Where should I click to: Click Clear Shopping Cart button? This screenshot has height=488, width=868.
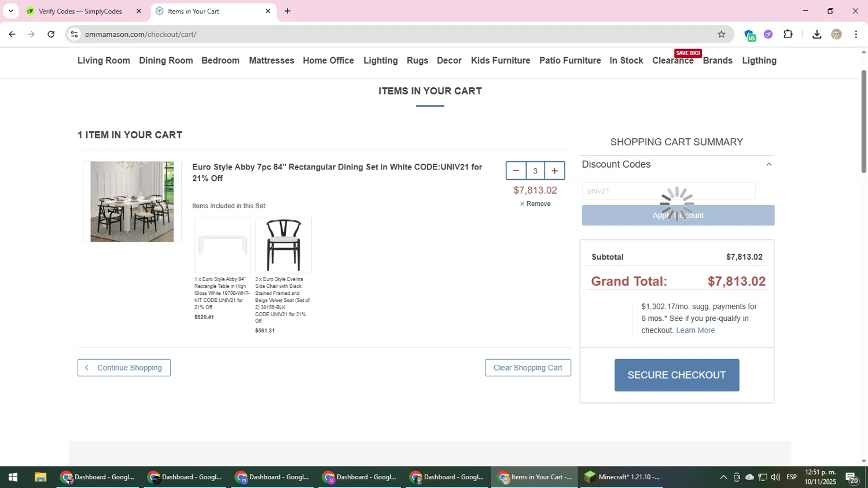pyautogui.click(x=528, y=368)
